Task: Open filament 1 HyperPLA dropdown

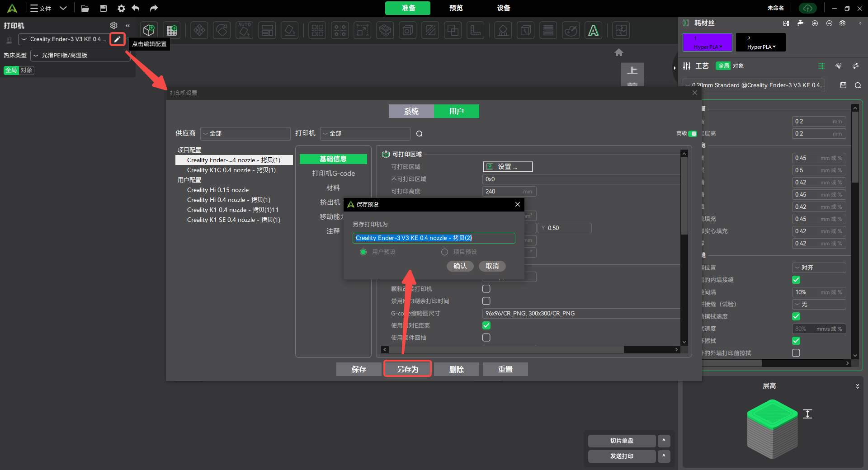Action: click(x=708, y=47)
